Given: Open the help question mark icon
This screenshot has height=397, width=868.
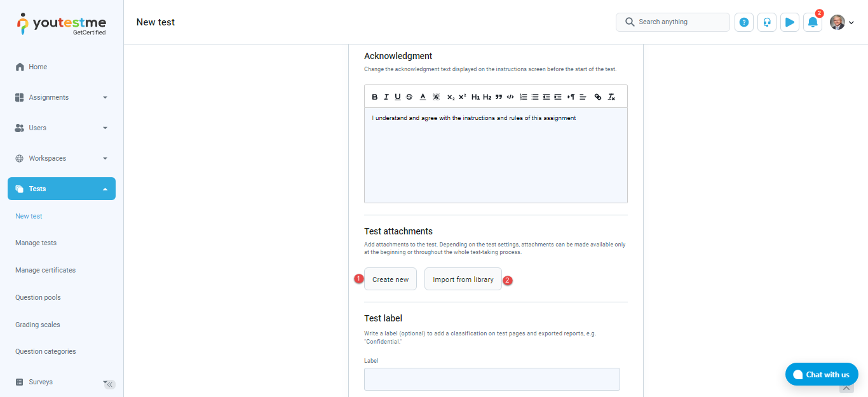Looking at the screenshot, I should [744, 22].
